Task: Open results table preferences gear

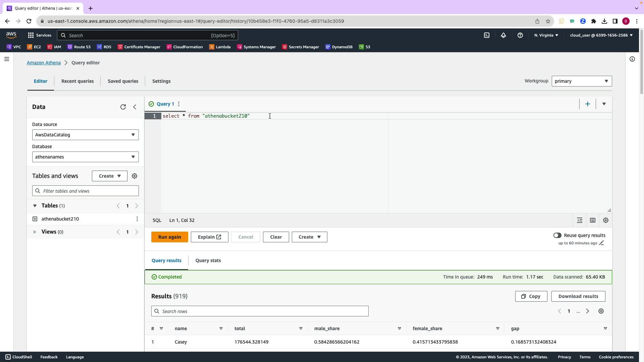Action: 601,311
